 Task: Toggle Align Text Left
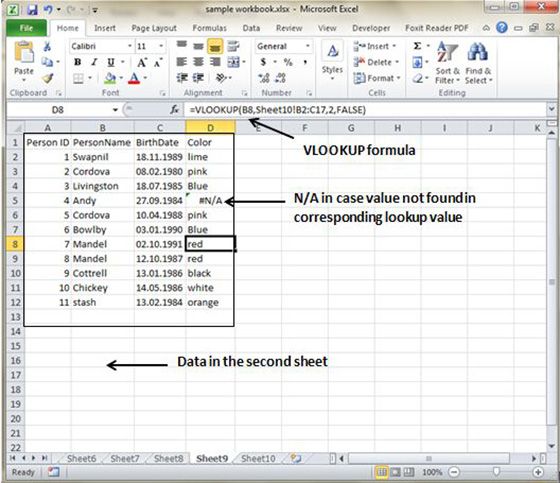(182, 62)
